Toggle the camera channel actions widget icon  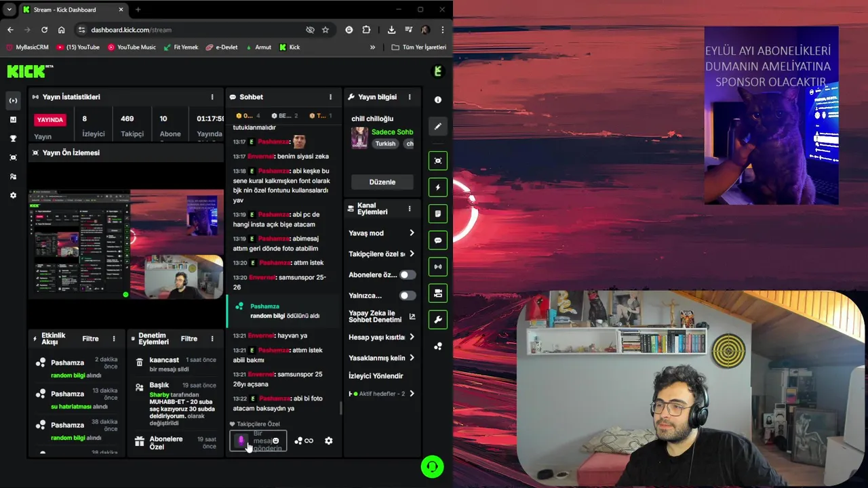pyautogui.click(x=438, y=293)
